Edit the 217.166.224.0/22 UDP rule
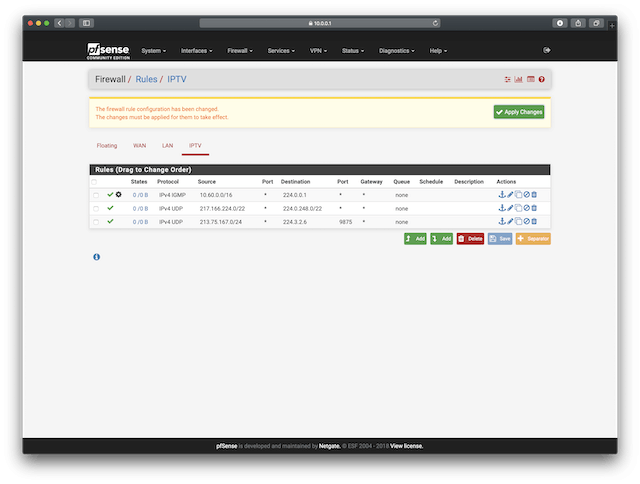Screen dimensions: 640x484 tap(510, 208)
